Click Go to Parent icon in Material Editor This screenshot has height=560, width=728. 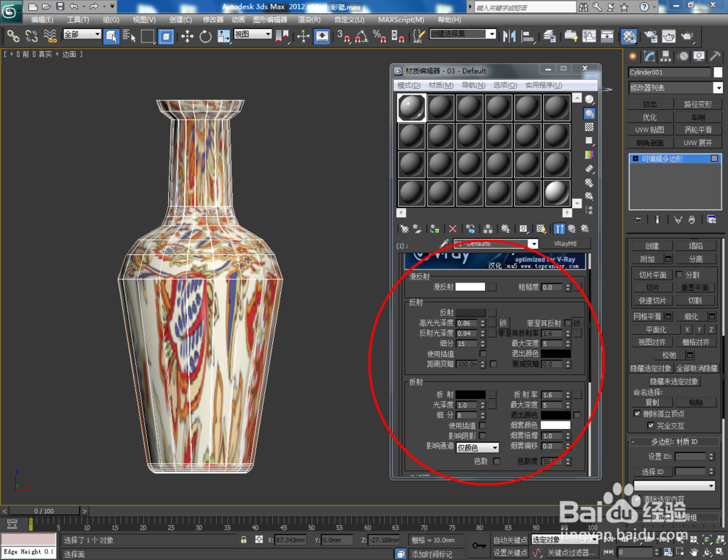571,229
